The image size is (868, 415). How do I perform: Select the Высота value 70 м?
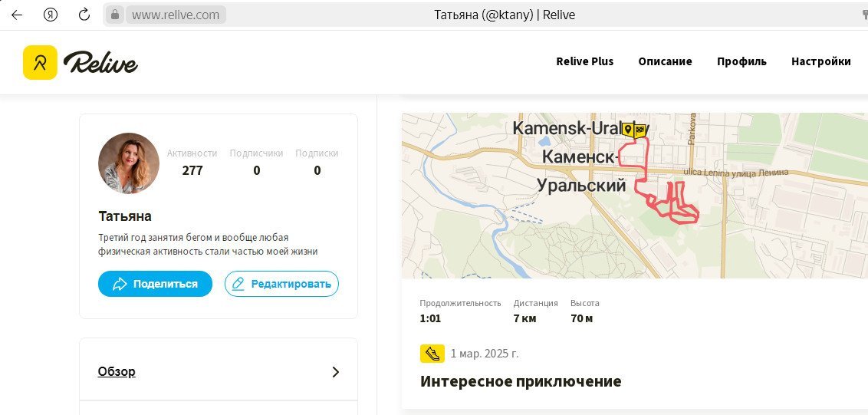[x=582, y=318]
